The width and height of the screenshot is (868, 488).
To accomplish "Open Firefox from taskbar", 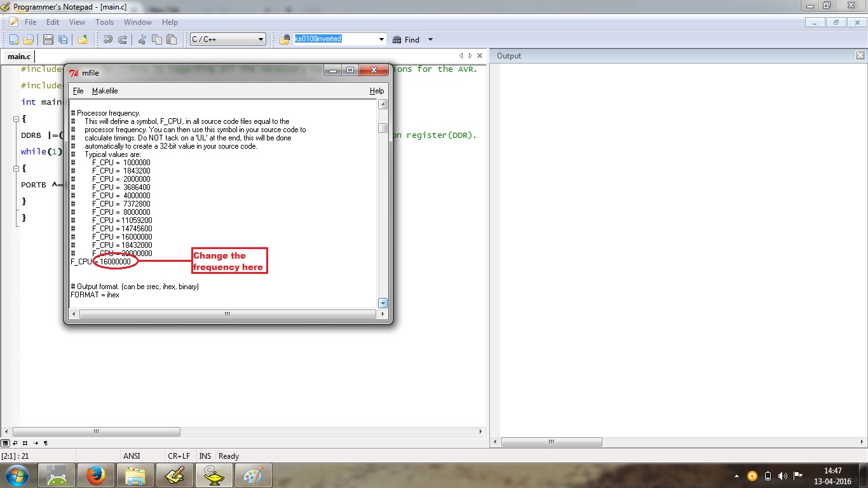I will (x=96, y=475).
